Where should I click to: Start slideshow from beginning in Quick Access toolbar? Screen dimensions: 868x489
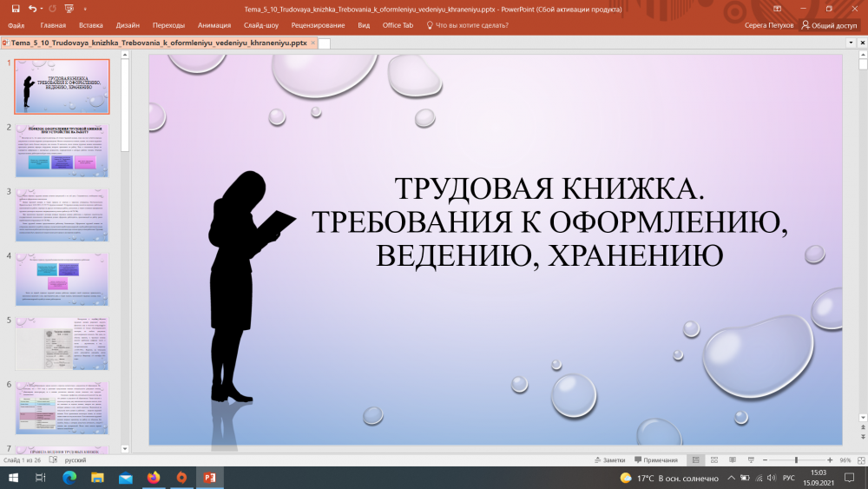pos(69,8)
